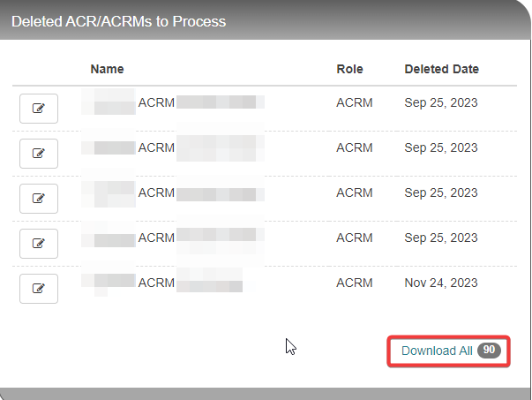This screenshot has height=400, width=532.
Task: Click the 90 count badge
Action: 489,350
